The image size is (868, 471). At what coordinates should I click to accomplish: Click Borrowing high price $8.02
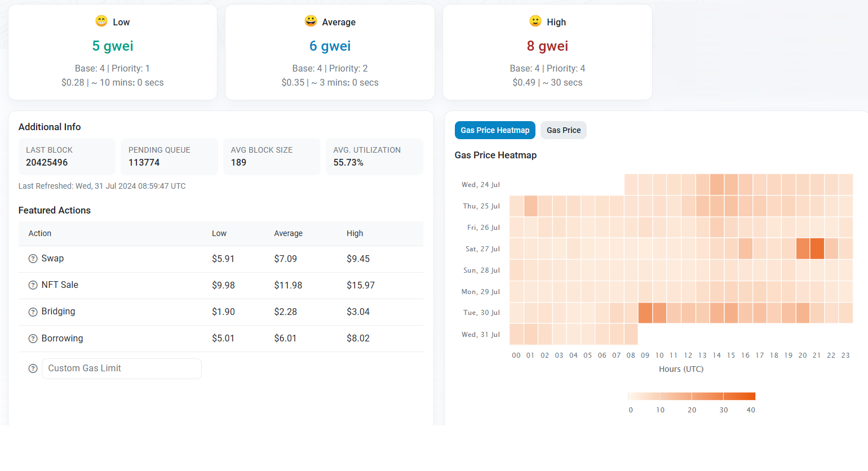coord(358,338)
